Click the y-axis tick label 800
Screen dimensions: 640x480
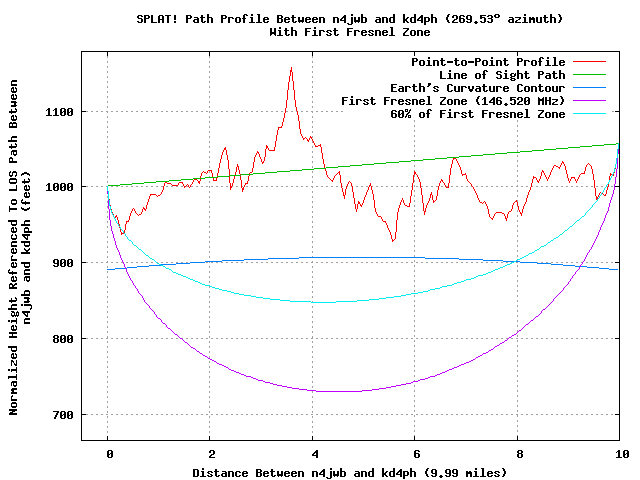[x=63, y=339]
